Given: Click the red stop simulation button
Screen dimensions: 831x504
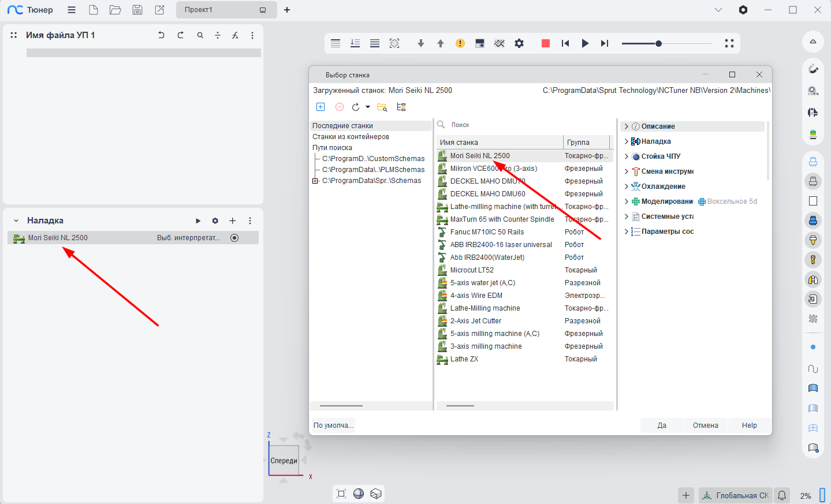Looking at the screenshot, I should pyautogui.click(x=545, y=43).
